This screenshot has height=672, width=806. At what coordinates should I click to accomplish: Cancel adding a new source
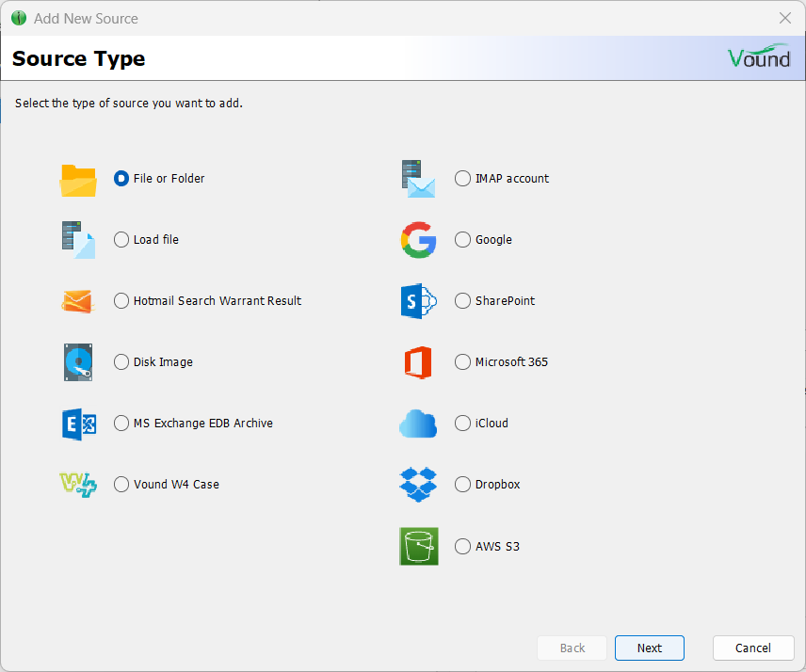click(x=752, y=648)
